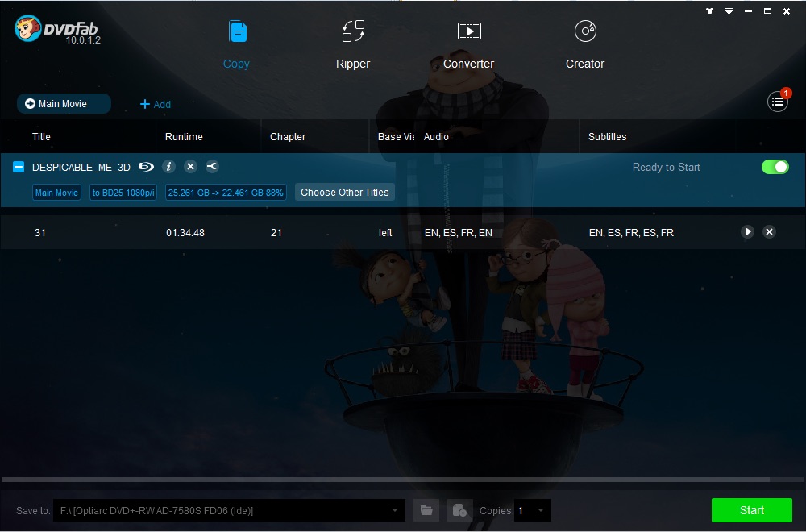This screenshot has width=806, height=532.
Task: Select the audio tracks EN, ES, FR, EN
Action: (459, 233)
